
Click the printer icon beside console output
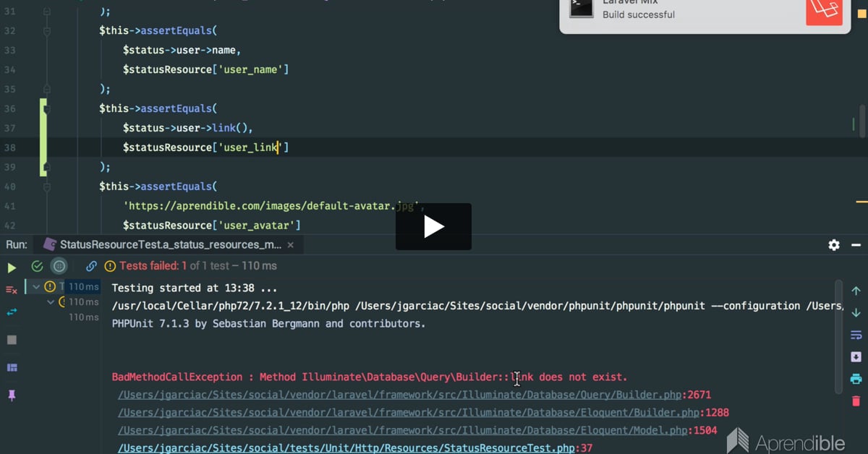point(856,379)
